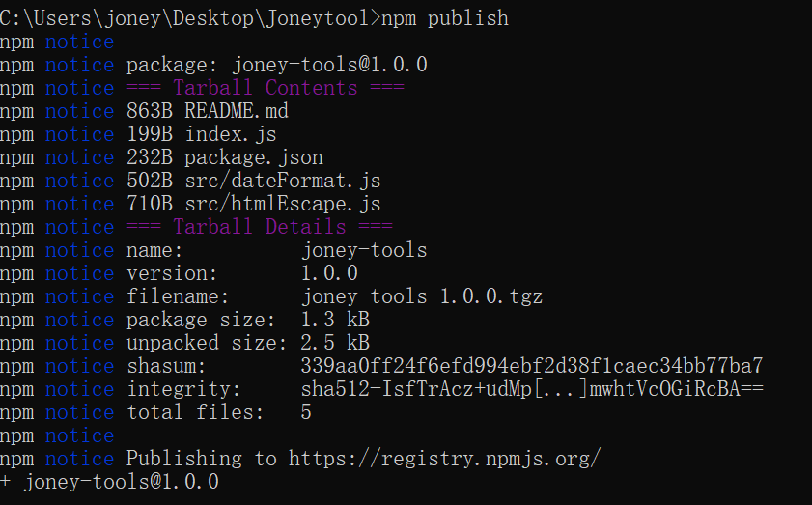Viewport: 812px width, 505px height.
Task: Click the total files value '5'
Action: (x=306, y=413)
